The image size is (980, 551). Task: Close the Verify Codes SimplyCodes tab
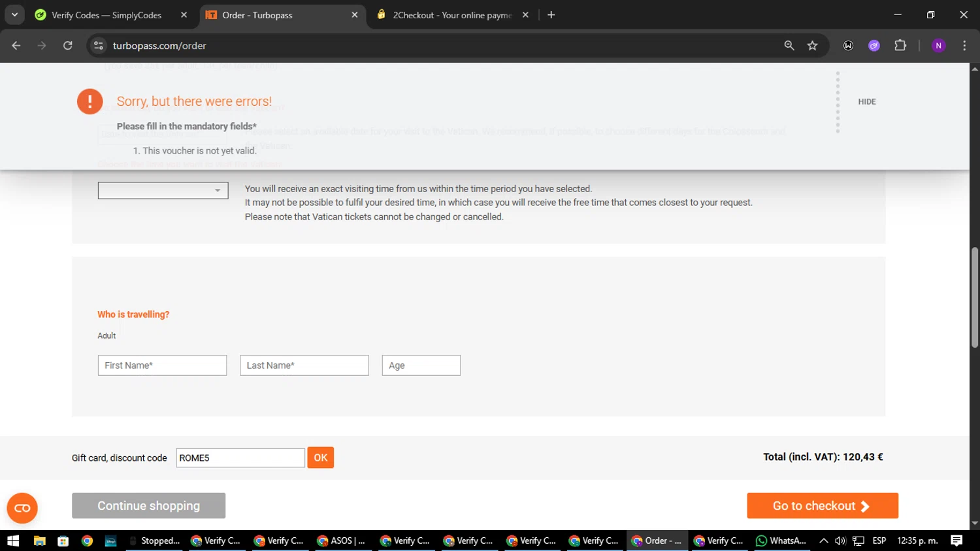[x=184, y=15]
